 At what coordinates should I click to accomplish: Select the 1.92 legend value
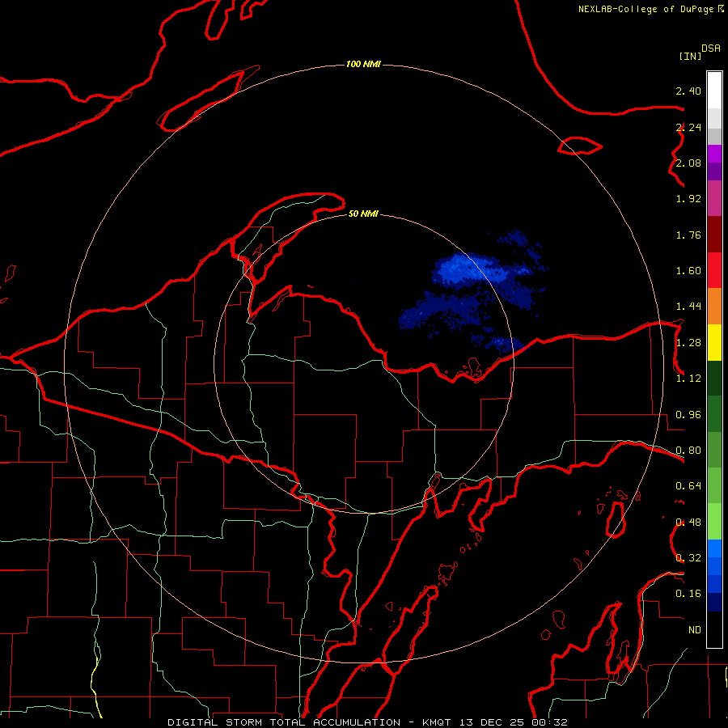click(x=688, y=199)
